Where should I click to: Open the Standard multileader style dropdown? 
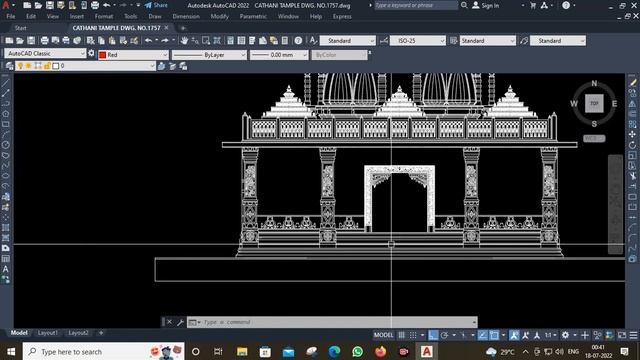(x=558, y=41)
